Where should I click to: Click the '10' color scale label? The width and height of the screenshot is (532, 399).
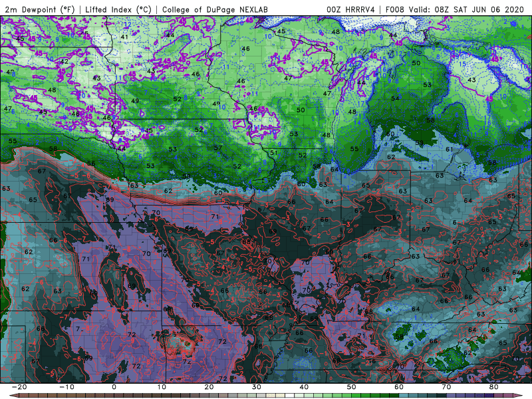point(162,387)
